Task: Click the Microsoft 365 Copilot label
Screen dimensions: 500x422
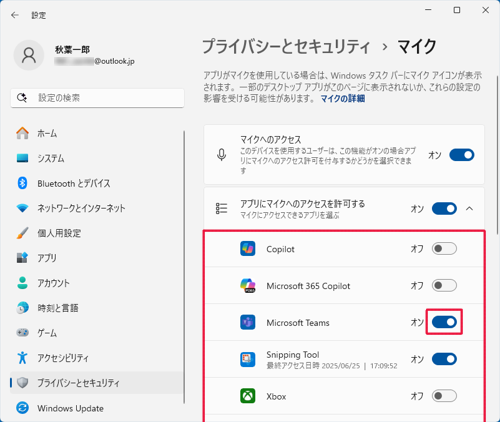Action: point(308,286)
